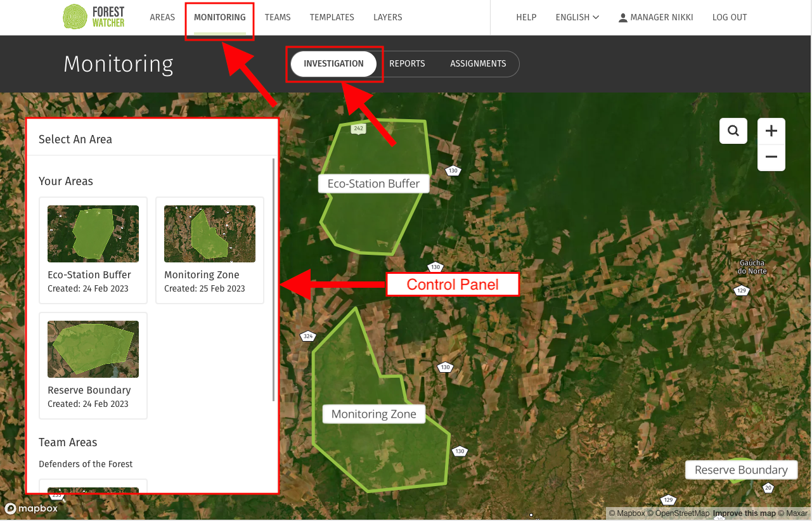
Task: Open the LAYERS menu item
Action: (387, 17)
